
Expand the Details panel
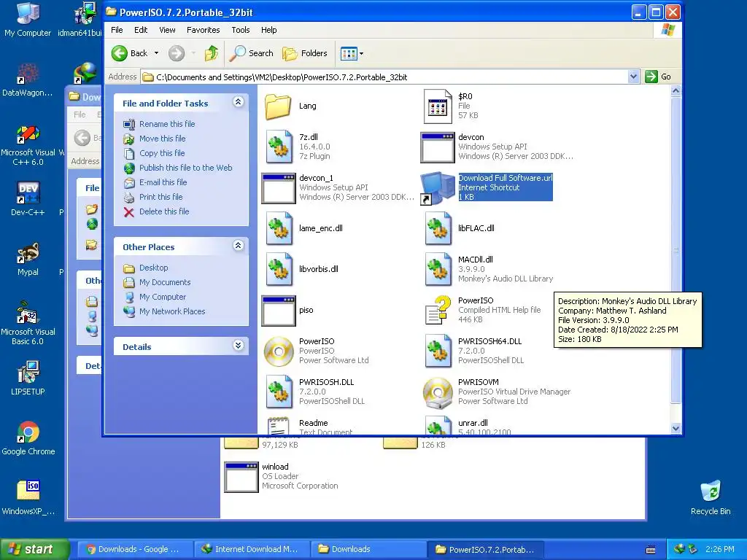pyautogui.click(x=239, y=346)
